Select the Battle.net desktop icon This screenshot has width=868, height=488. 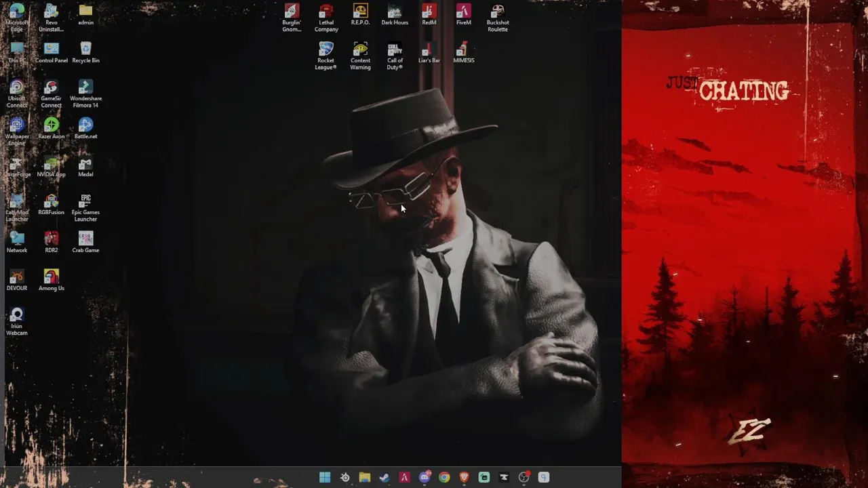click(85, 128)
